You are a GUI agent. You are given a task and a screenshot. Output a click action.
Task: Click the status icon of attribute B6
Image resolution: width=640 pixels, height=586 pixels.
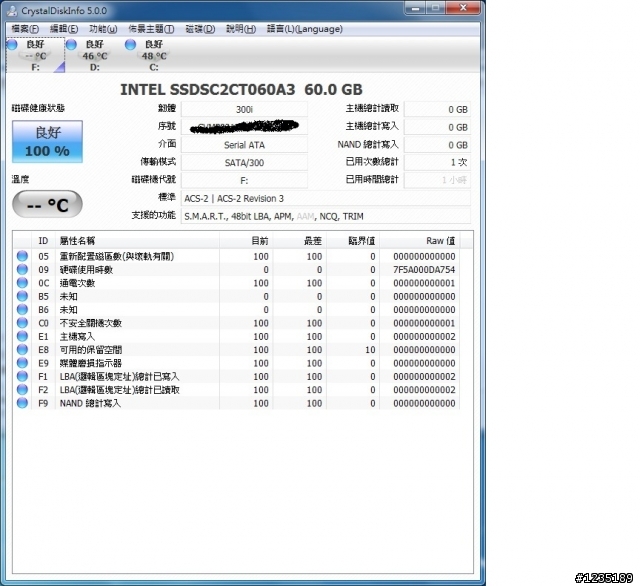(22, 309)
